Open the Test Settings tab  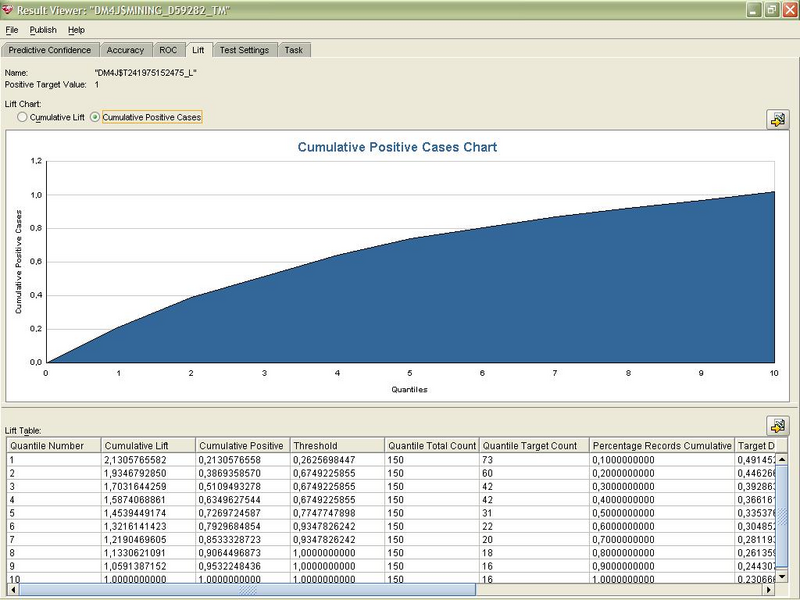(x=244, y=49)
